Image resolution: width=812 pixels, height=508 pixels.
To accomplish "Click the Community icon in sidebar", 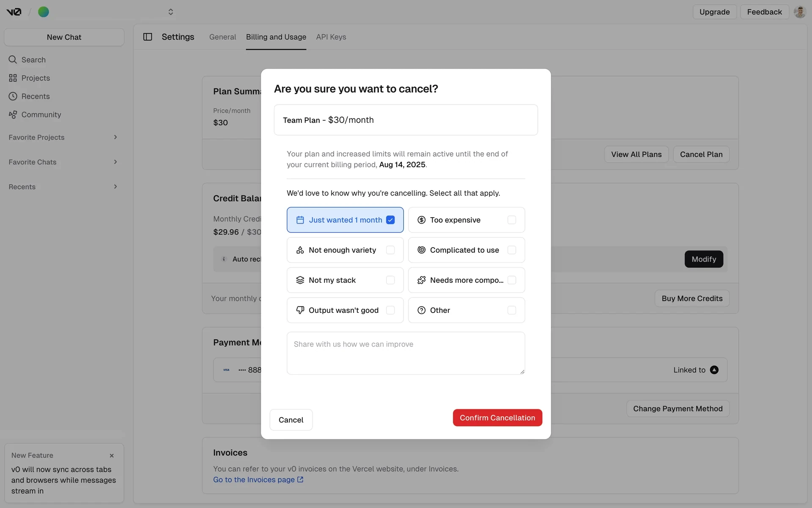I will [13, 115].
